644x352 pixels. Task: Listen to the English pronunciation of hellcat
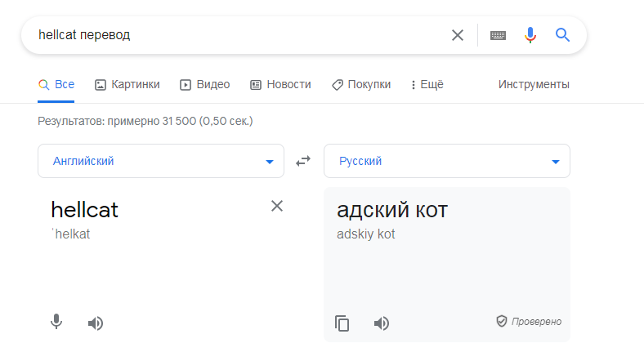click(96, 323)
